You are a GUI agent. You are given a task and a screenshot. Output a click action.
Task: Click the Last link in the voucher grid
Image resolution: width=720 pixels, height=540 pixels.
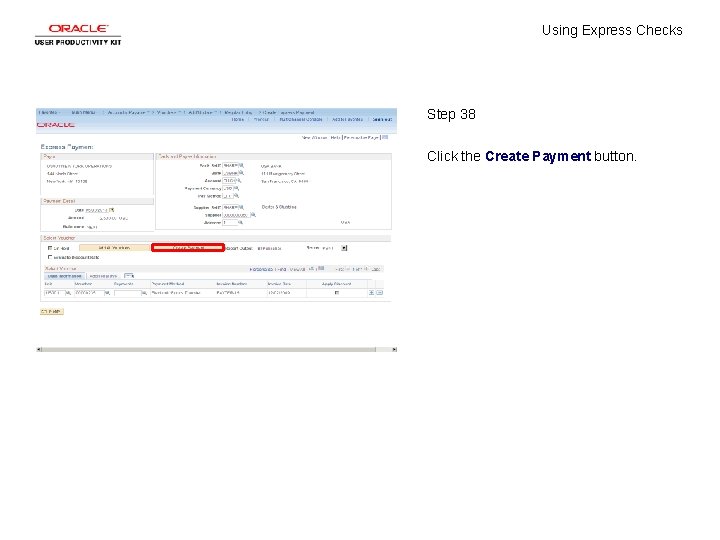(x=376, y=270)
